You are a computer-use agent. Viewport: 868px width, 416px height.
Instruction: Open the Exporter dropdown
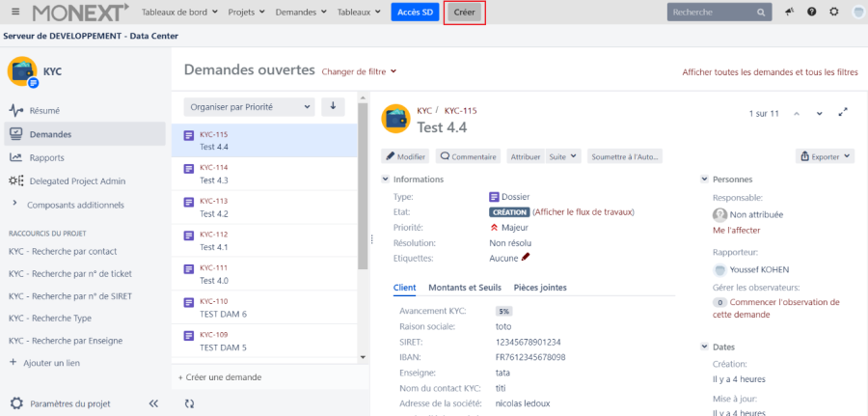826,155
